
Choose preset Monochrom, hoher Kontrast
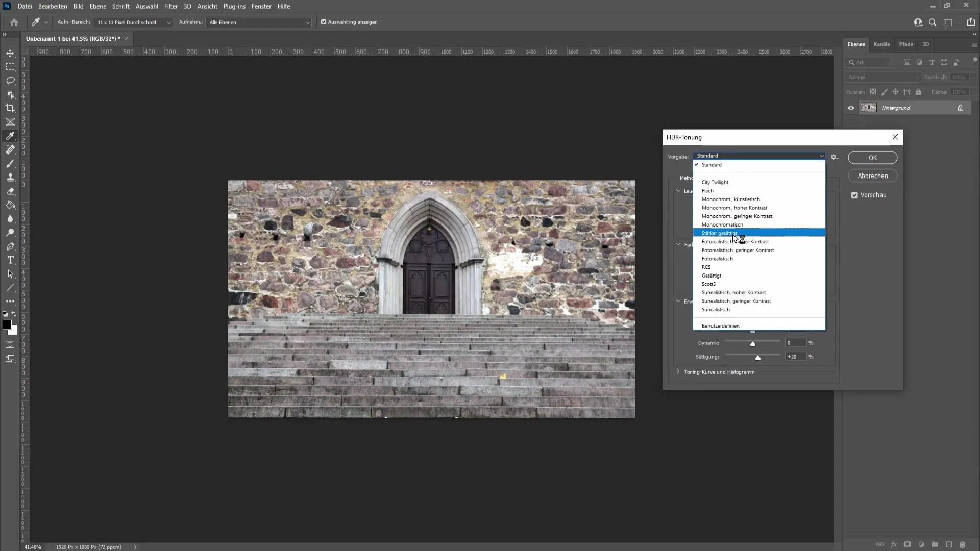pyautogui.click(x=759, y=208)
